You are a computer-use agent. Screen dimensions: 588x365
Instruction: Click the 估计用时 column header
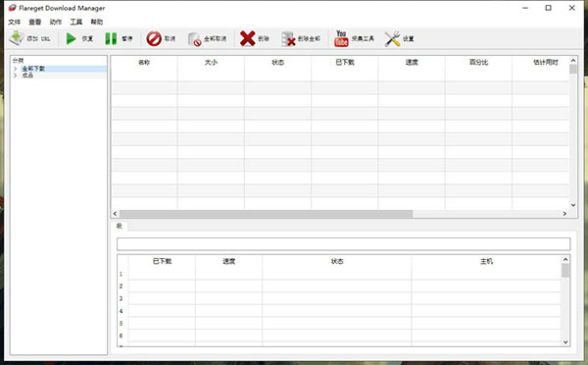(x=546, y=63)
